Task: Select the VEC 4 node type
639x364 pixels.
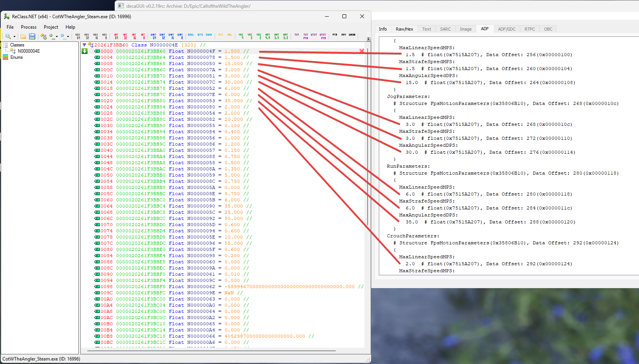Action: pyautogui.click(x=241, y=36)
